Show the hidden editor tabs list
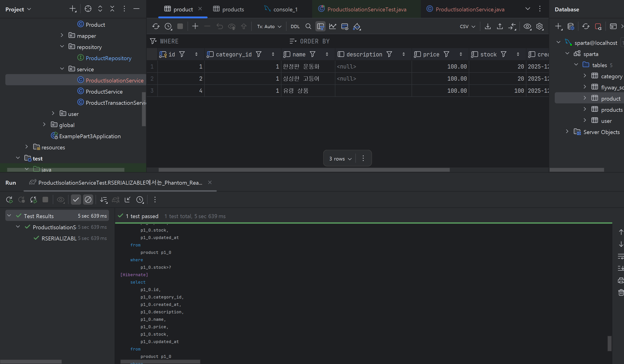Image resolution: width=624 pixels, height=364 pixels. click(x=528, y=9)
